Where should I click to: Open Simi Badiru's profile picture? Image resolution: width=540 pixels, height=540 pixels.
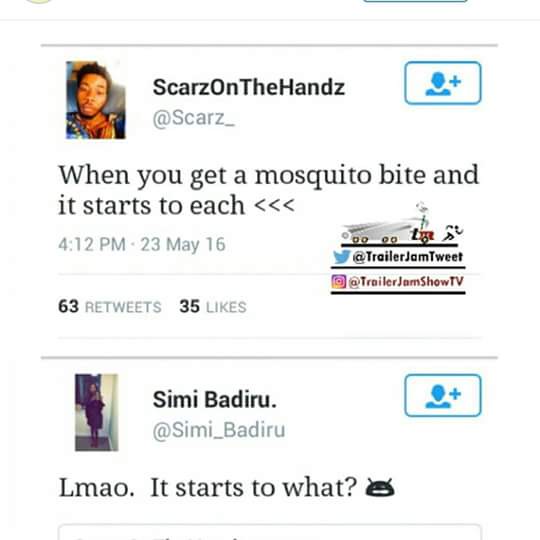coord(97,412)
